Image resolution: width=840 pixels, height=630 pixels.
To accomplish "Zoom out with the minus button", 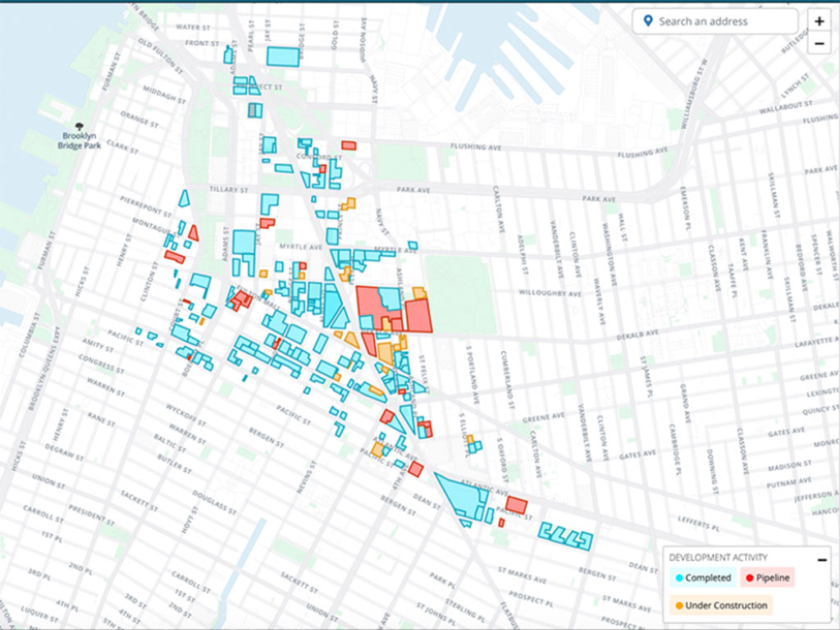I will (819, 44).
